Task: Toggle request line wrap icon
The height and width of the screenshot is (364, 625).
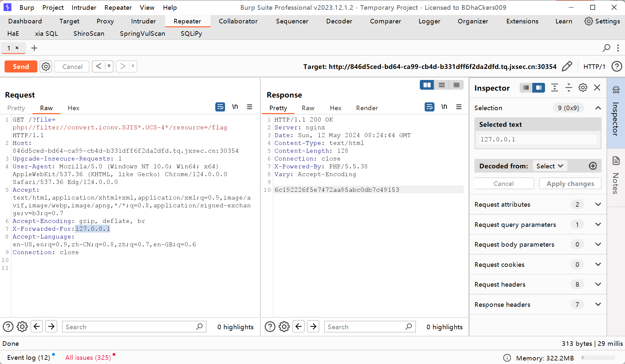Action: click(220, 107)
